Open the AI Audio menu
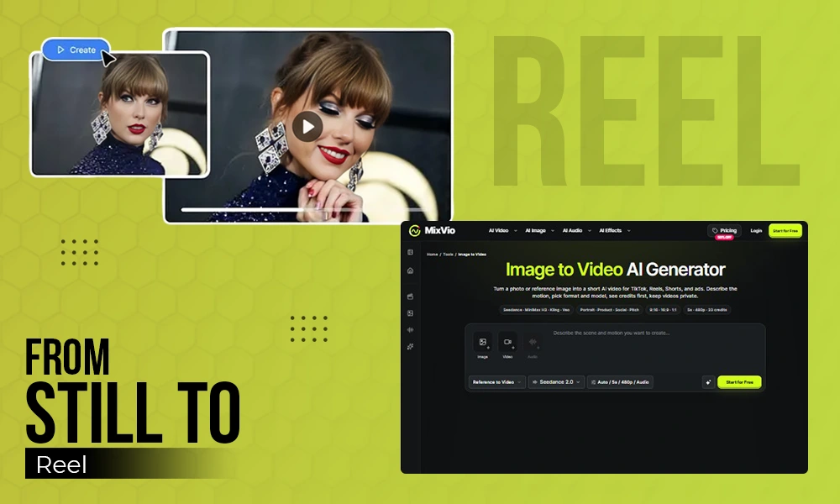Image resolution: width=840 pixels, height=504 pixels. (572, 230)
